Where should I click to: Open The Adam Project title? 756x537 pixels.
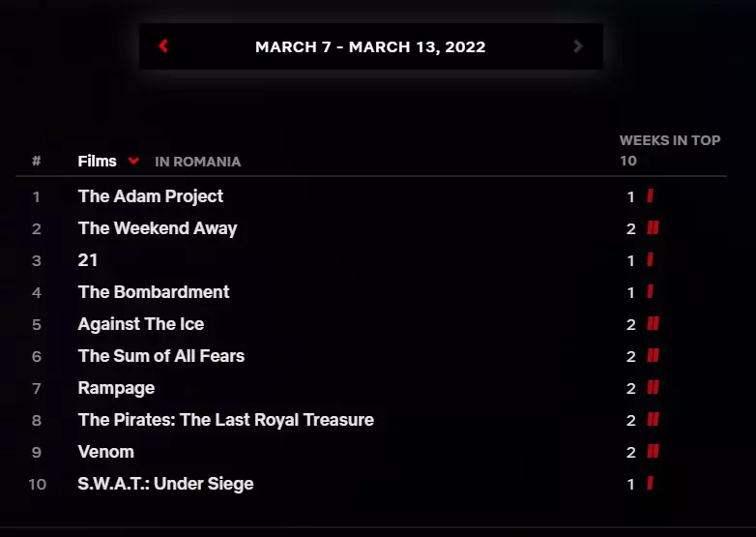pyautogui.click(x=151, y=196)
